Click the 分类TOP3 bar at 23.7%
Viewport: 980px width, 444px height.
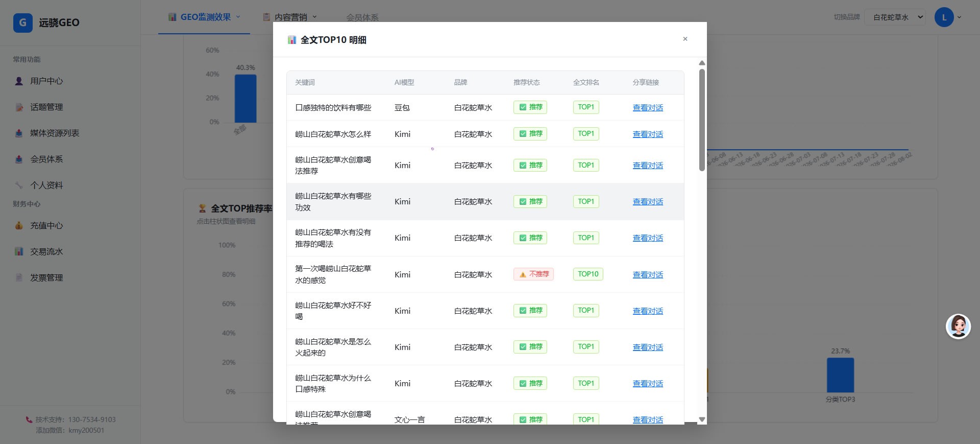(x=840, y=375)
